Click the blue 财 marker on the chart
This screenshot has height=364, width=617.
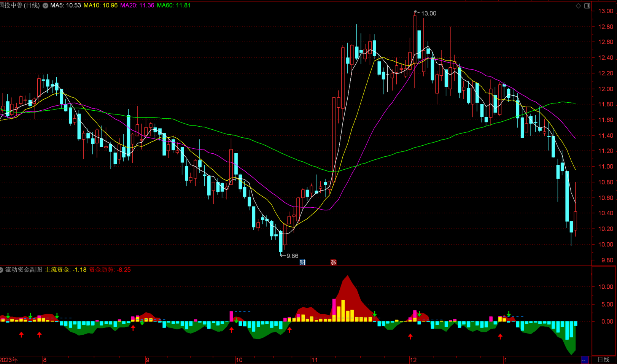(x=302, y=262)
